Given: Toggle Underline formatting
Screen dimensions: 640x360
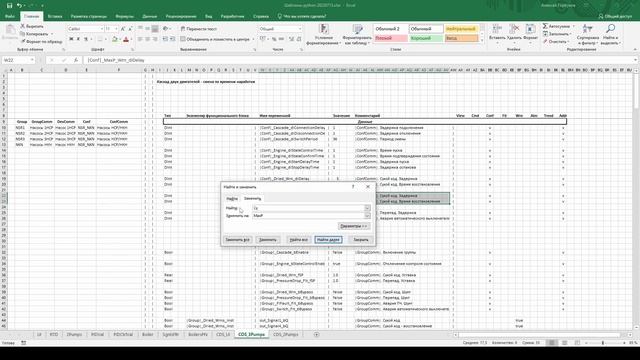Looking at the screenshot, I should (x=86, y=39).
